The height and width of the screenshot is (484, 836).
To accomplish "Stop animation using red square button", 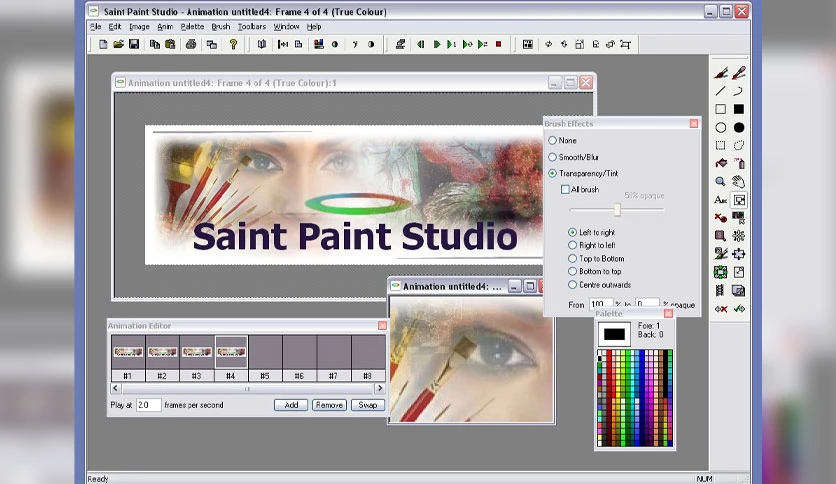I will pyautogui.click(x=499, y=44).
